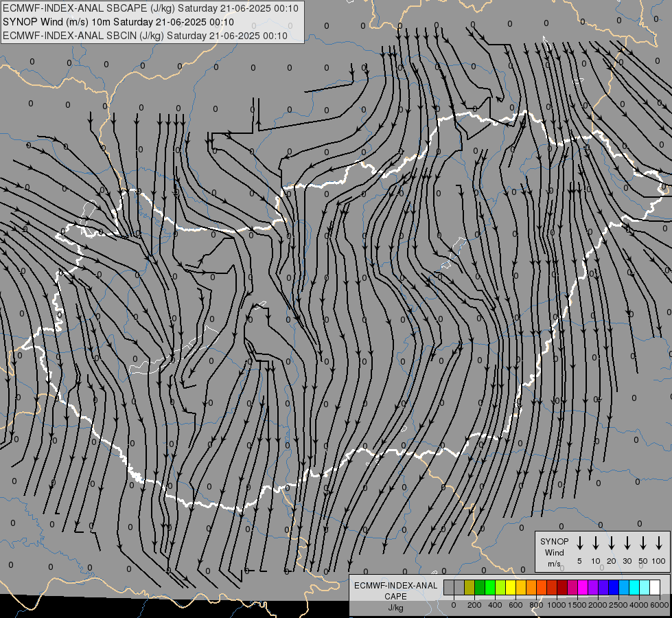Pick the olive CAPE legend swatch
The width and height of the screenshot is (672, 618).
[x=470, y=588]
